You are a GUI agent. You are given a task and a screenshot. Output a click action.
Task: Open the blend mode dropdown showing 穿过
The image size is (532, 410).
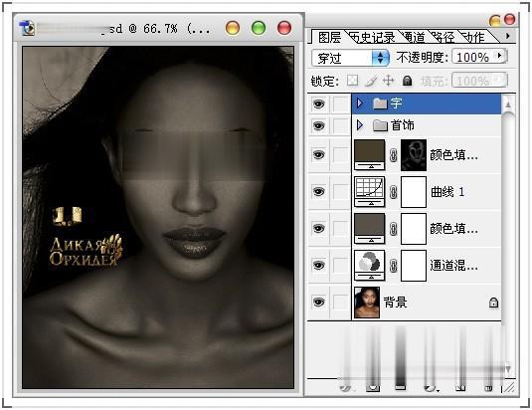point(350,58)
